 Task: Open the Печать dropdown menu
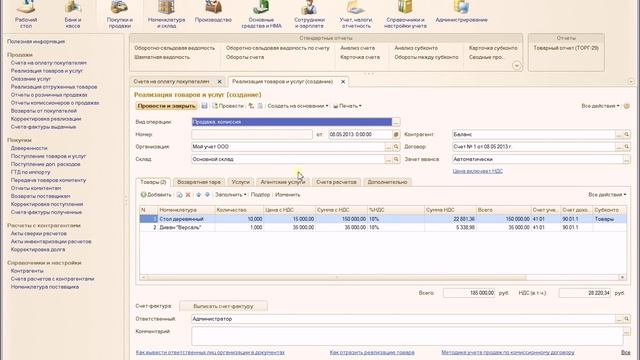(347, 106)
